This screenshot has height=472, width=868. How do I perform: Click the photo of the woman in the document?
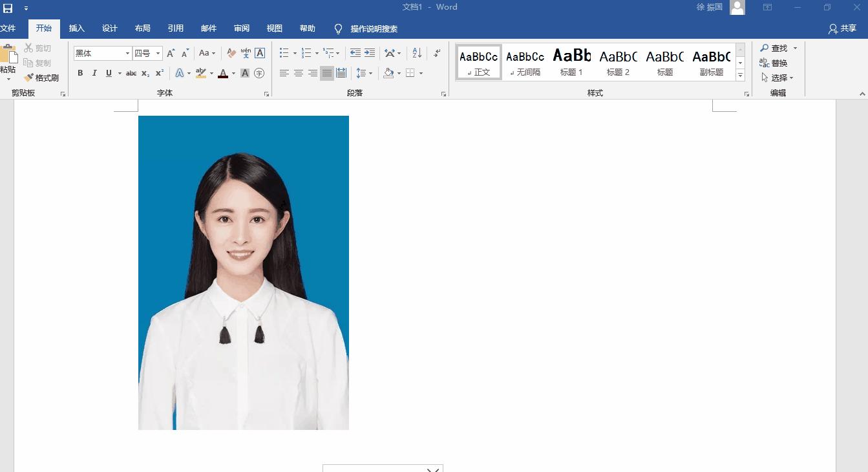click(243, 272)
